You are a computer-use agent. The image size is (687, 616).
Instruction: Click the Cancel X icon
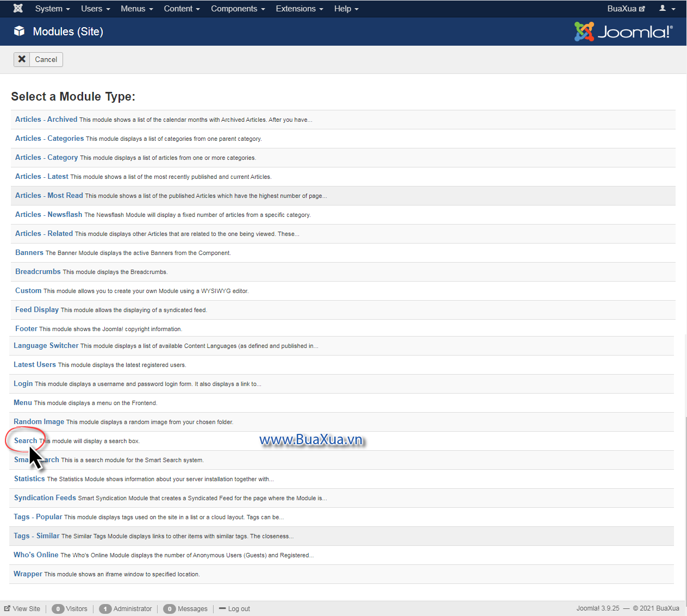click(x=22, y=59)
